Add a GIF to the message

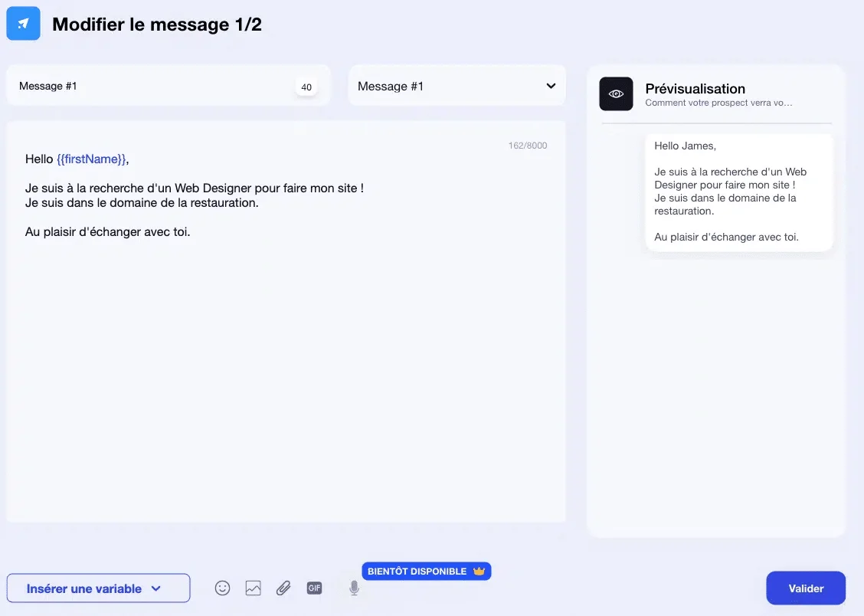[x=314, y=588]
